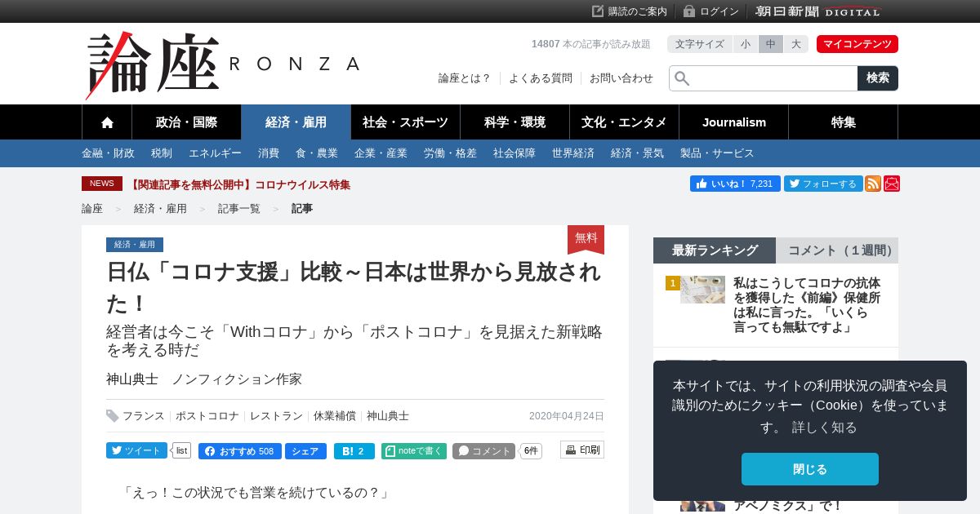Select 世界経済 subcategory

[x=573, y=153]
